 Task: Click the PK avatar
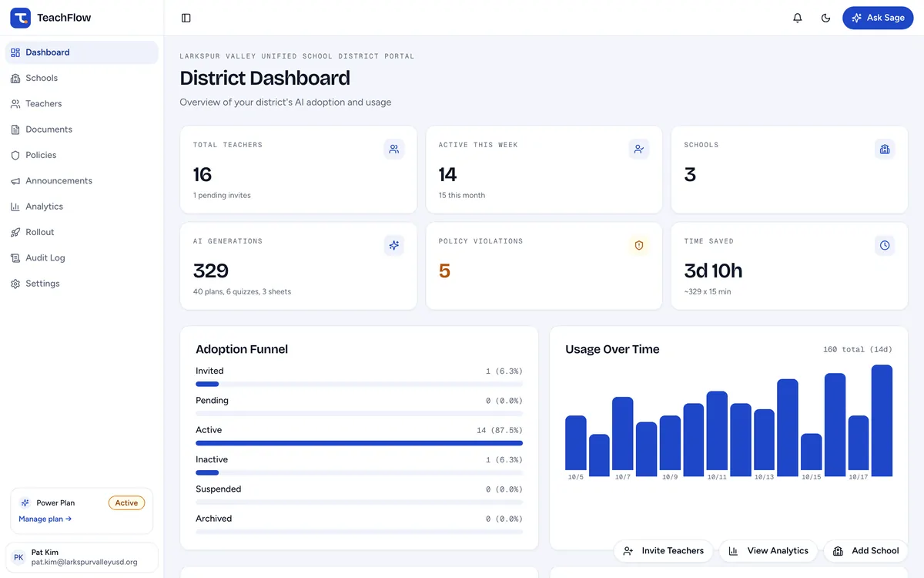pos(18,557)
